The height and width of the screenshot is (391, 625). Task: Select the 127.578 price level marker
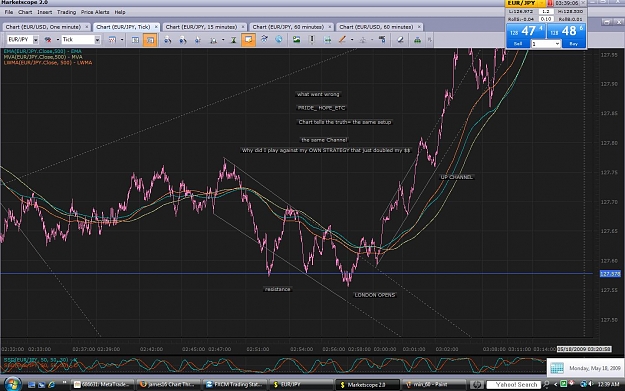point(610,274)
